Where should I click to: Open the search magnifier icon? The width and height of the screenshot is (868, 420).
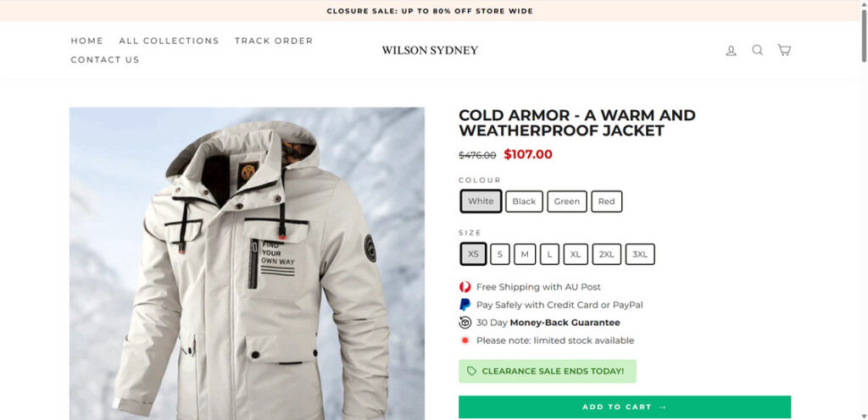click(757, 50)
